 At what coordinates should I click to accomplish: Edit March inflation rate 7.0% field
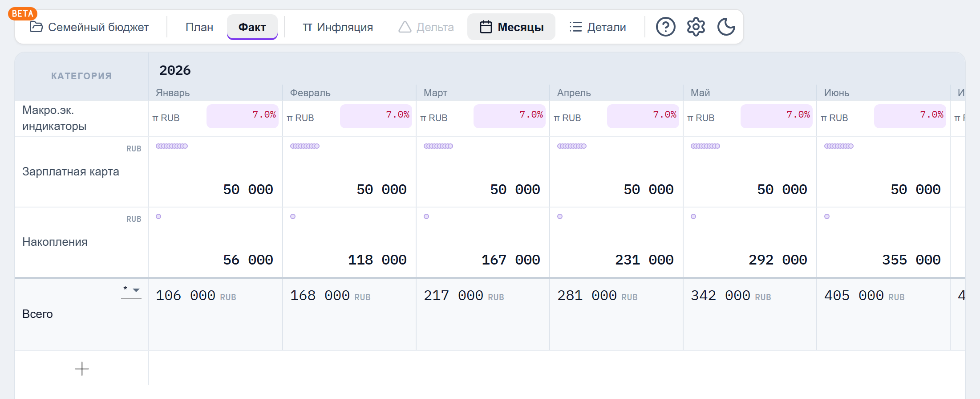tap(510, 116)
